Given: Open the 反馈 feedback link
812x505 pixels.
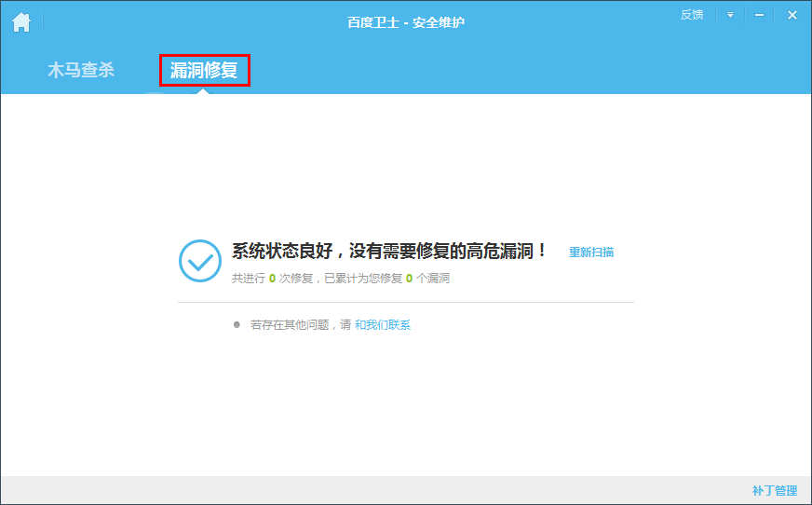Looking at the screenshot, I should (x=692, y=15).
